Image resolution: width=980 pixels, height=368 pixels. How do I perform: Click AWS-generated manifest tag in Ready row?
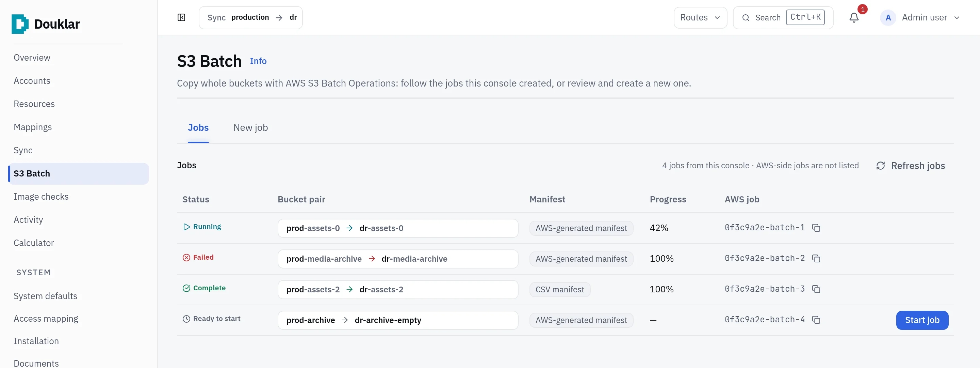pyautogui.click(x=581, y=320)
